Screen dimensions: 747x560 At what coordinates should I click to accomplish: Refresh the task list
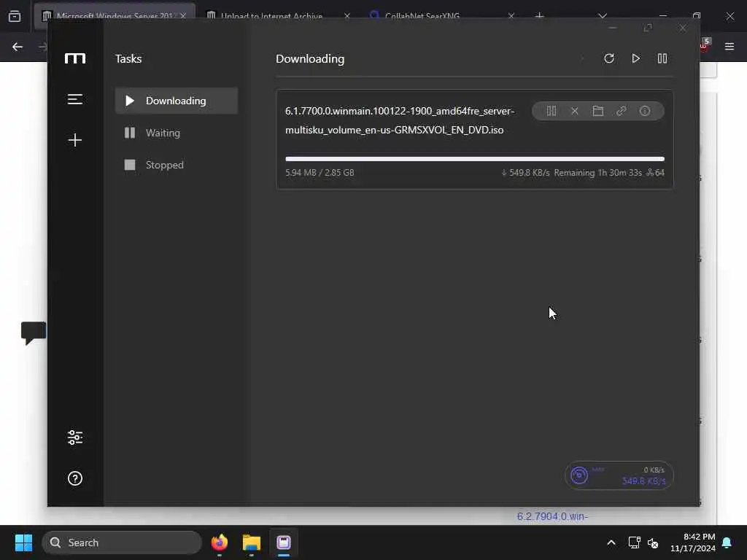pos(609,58)
